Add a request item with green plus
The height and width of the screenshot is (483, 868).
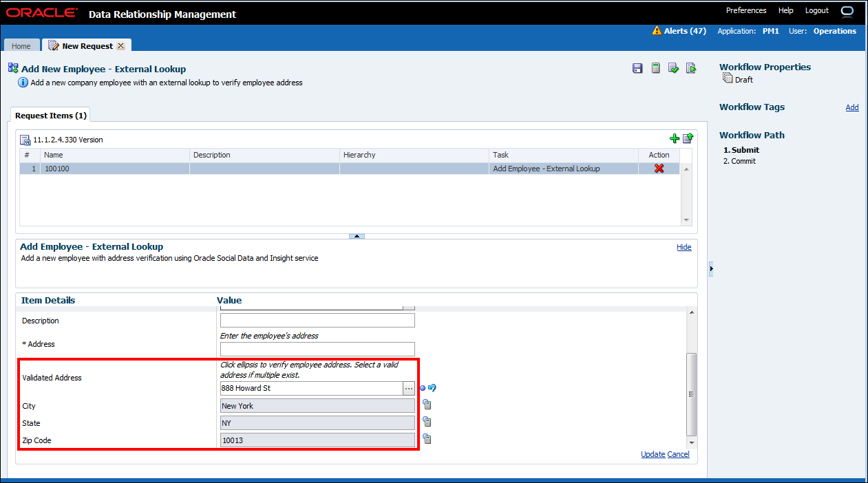click(675, 138)
